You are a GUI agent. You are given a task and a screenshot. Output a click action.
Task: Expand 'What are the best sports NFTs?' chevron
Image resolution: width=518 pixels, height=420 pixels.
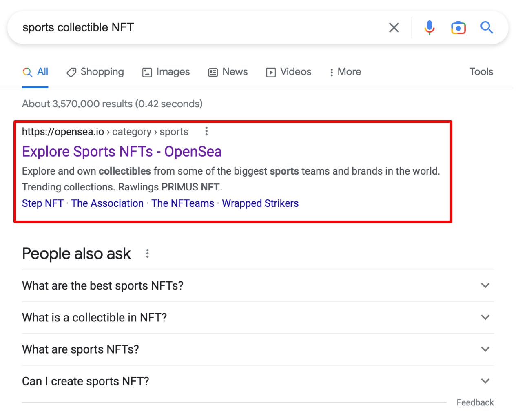click(x=485, y=285)
